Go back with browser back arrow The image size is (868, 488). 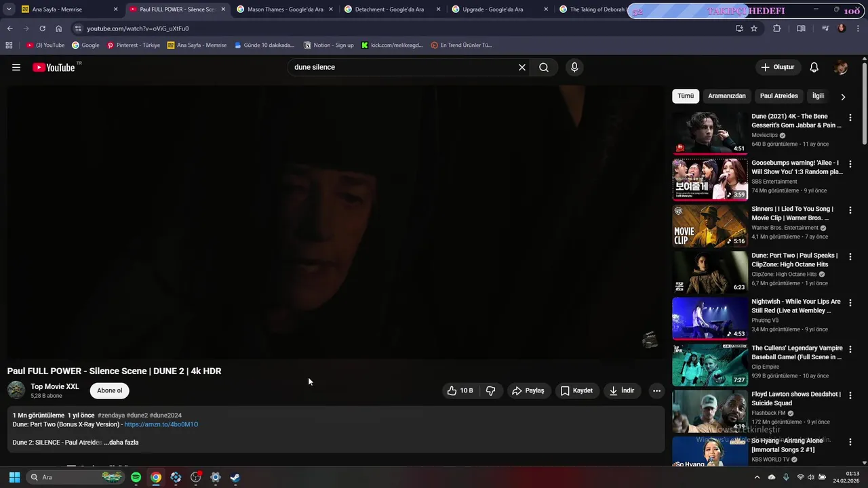click(x=9, y=28)
